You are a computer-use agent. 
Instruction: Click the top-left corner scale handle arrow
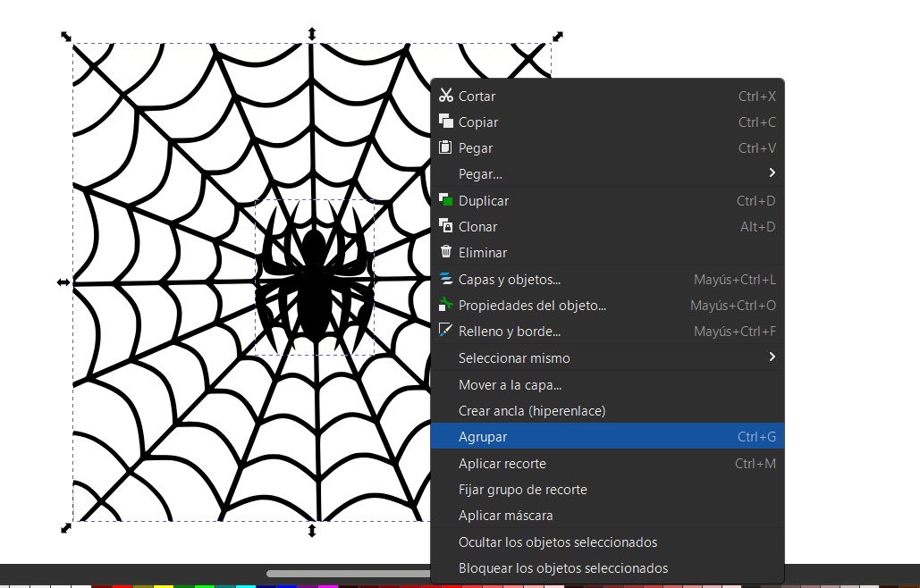pyautogui.click(x=66, y=37)
